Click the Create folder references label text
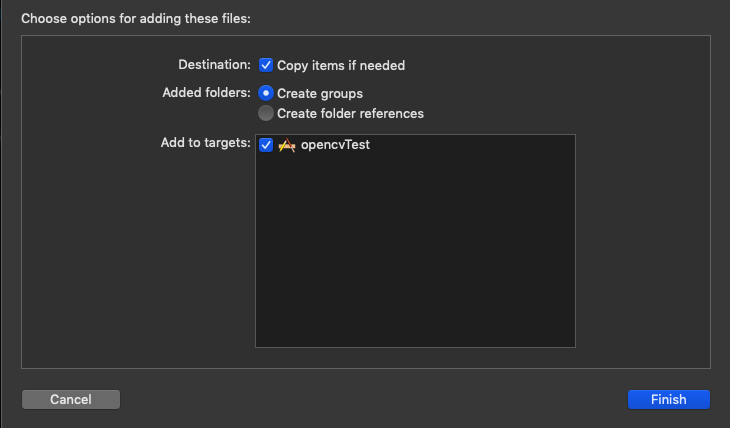Image resolution: width=730 pixels, height=428 pixels. (x=350, y=113)
